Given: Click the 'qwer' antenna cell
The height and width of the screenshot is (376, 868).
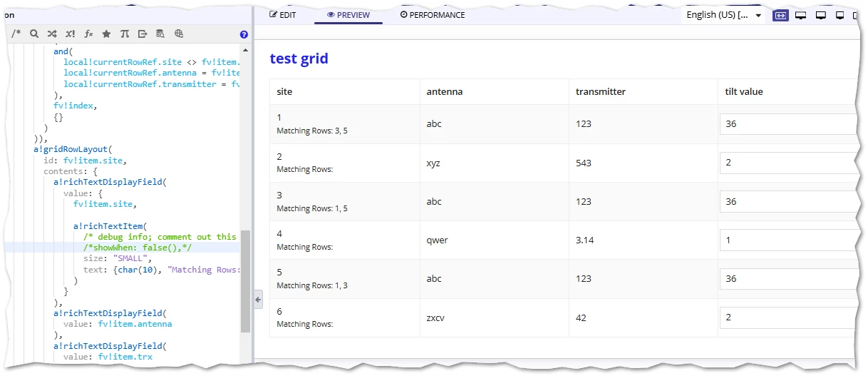Looking at the screenshot, I should click(x=437, y=240).
